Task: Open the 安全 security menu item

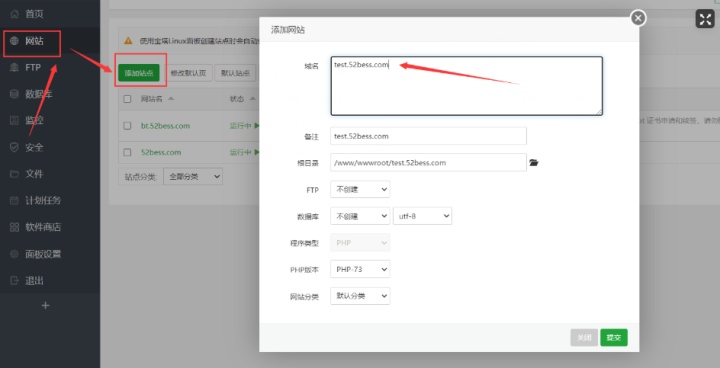Action: 50,147
